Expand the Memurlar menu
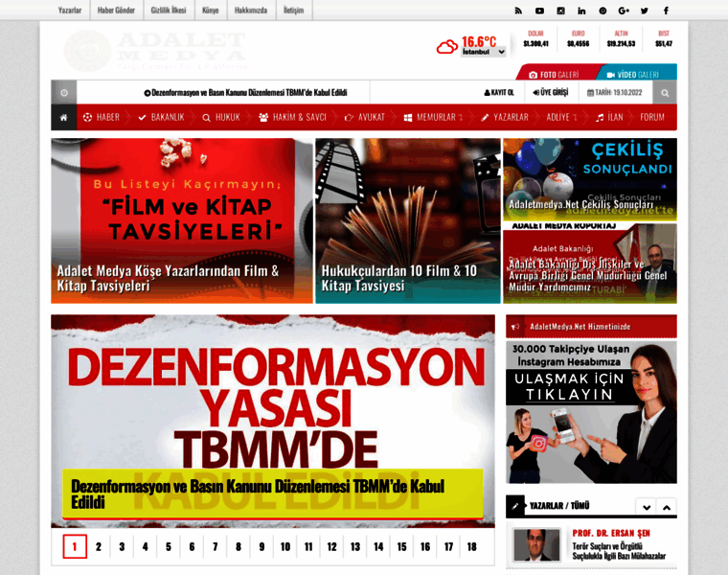 [x=433, y=118]
